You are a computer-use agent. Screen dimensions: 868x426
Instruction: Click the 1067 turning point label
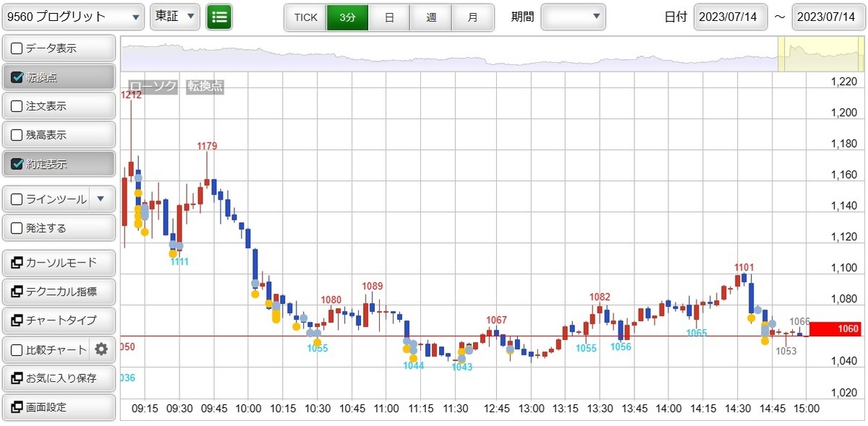(x=496, y=320)
